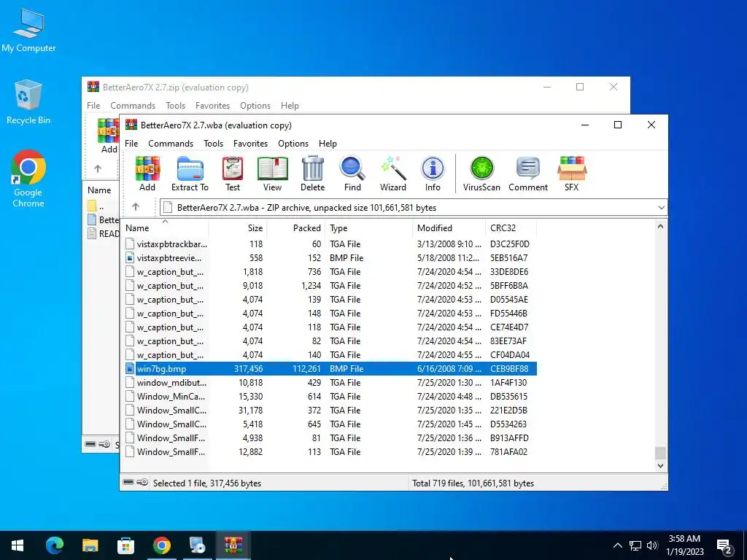Open the Recycle Bin desktop icon
The image size is (747, 560).
click(28, 102)
